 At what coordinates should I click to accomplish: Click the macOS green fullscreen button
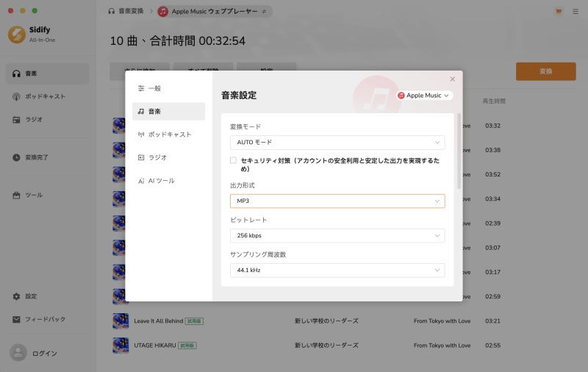click(35, 11)
